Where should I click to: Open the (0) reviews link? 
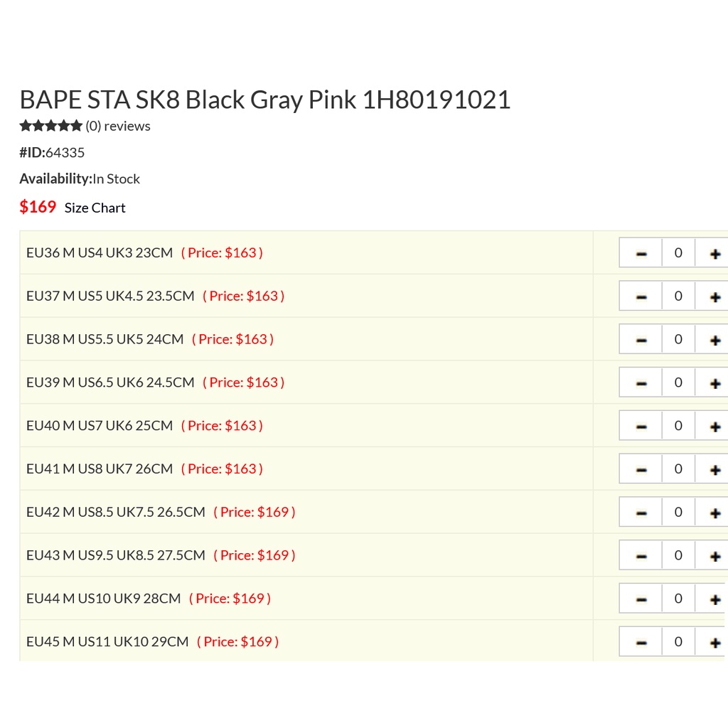click(118, 126)
